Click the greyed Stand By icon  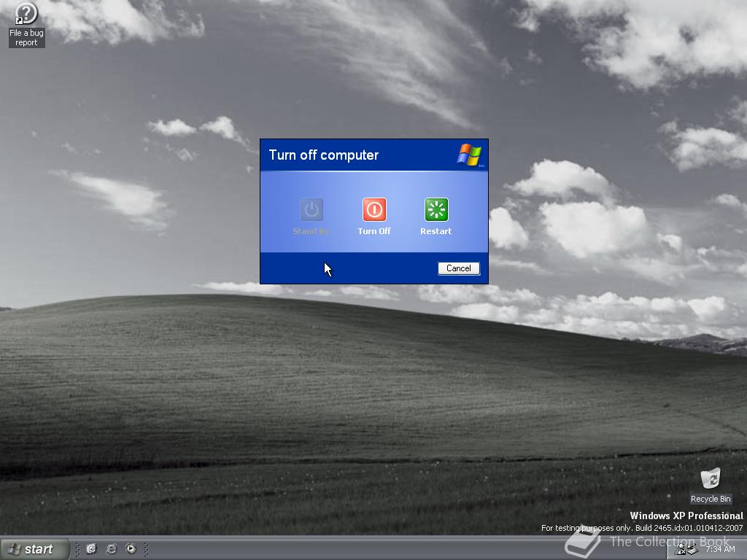[311, 209]
